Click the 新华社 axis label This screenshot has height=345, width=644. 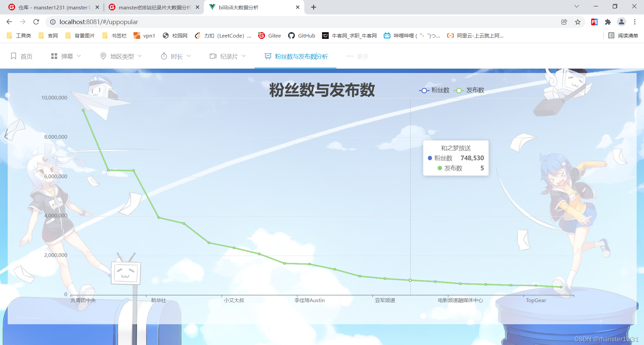point(159,300)
